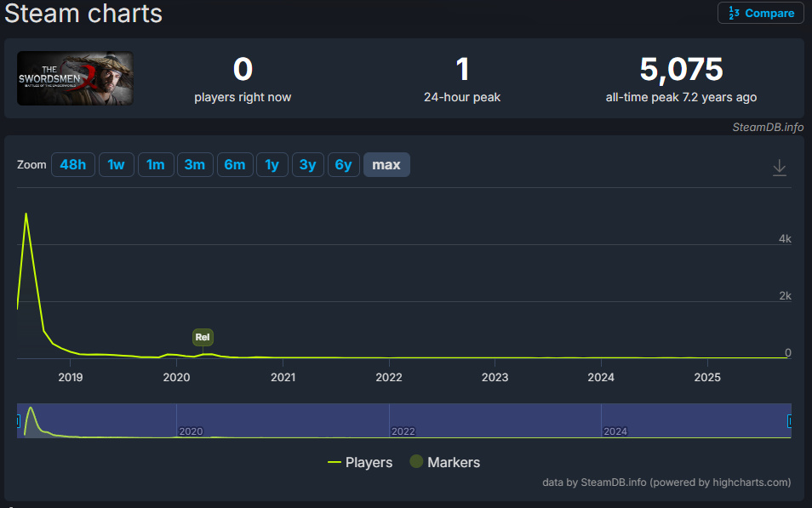Image resolution: width=812 pixels, height=508 pixels.
Task: Set chart zoom to 1y
Action: coord(272,165)
